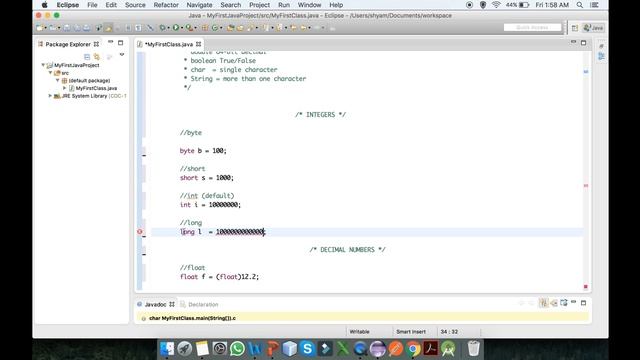Screen dimensions: 640x360
Task: Open dropdown next to External Tools
Action: pyautogui.click(x=196, y=28)
